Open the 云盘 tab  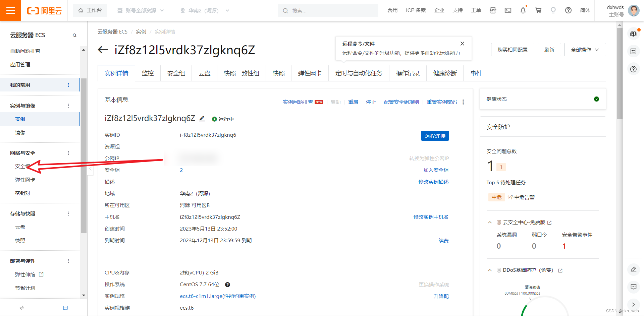pos(204,73)
